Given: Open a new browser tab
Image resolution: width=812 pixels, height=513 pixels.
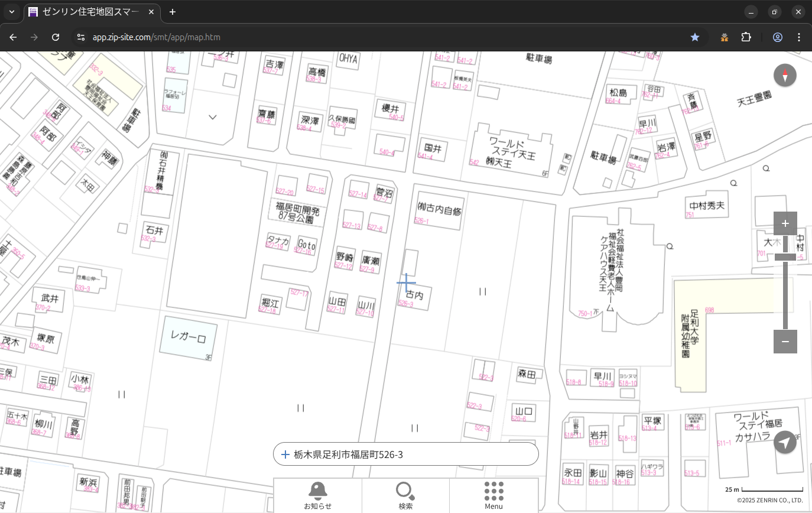Looking at the screenshot, I should 172,12.
